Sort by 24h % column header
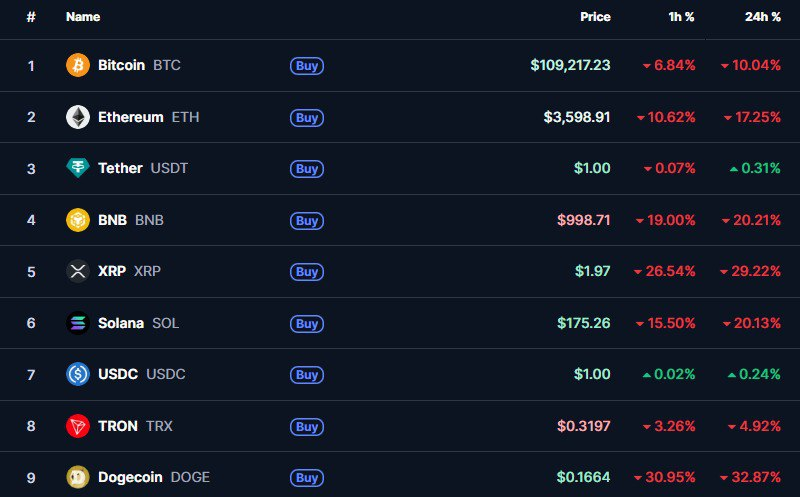The width and height of the screenshot is (800, 497). pyautogui.click(x=763, y=17)
